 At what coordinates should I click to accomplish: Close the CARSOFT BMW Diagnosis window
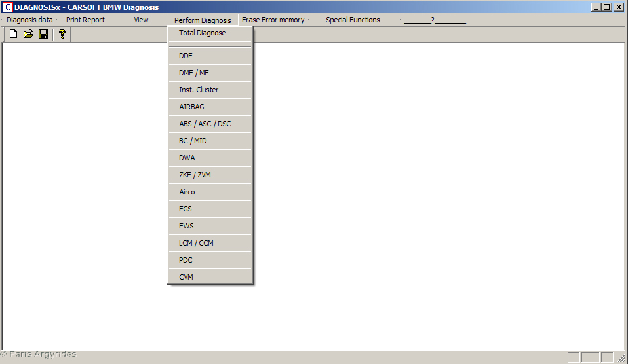pos(619,7)
